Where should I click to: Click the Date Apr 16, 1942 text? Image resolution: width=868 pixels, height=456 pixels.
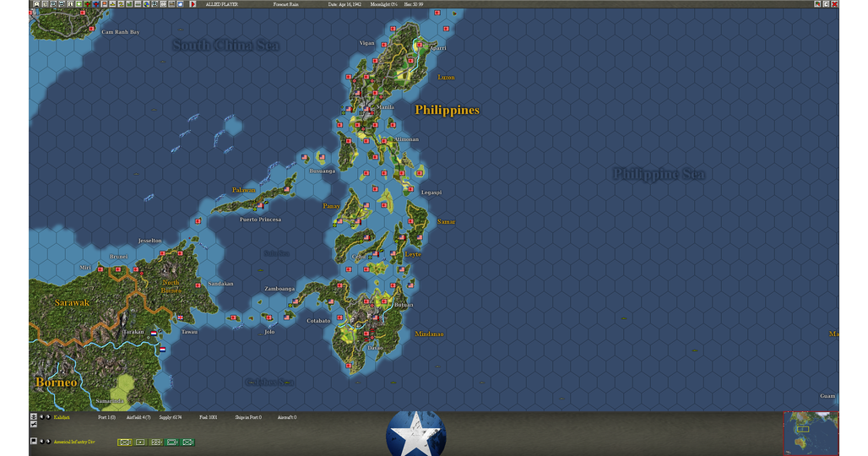tap(344, 4)
